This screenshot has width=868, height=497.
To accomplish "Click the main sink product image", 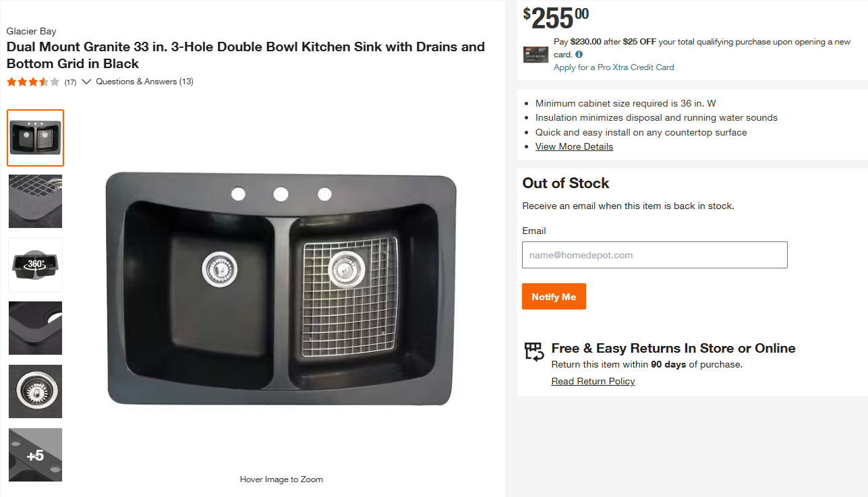I will coord(281,290).
